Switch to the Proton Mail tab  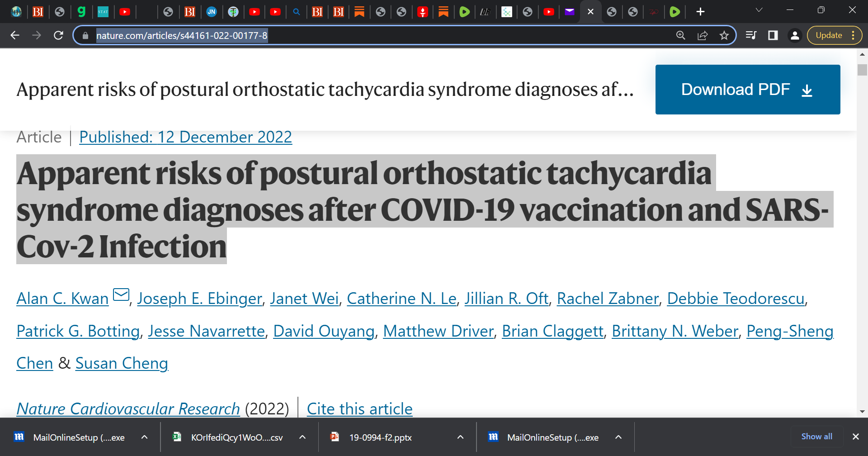click(570, 12)
